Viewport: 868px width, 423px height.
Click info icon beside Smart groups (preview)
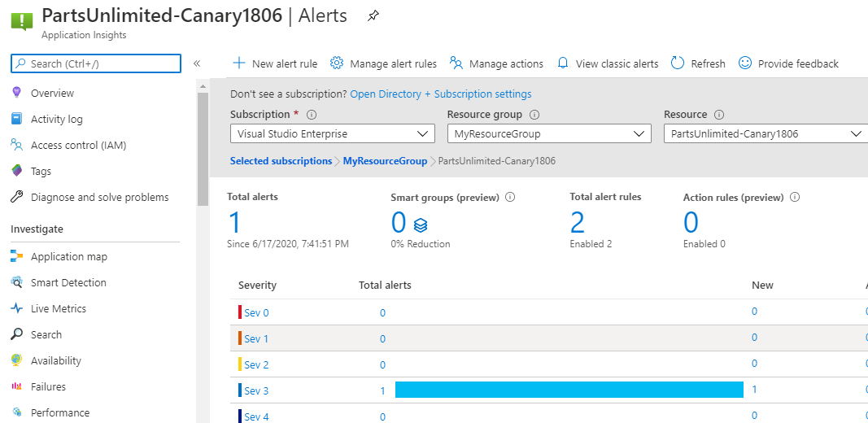pos(510,197)
